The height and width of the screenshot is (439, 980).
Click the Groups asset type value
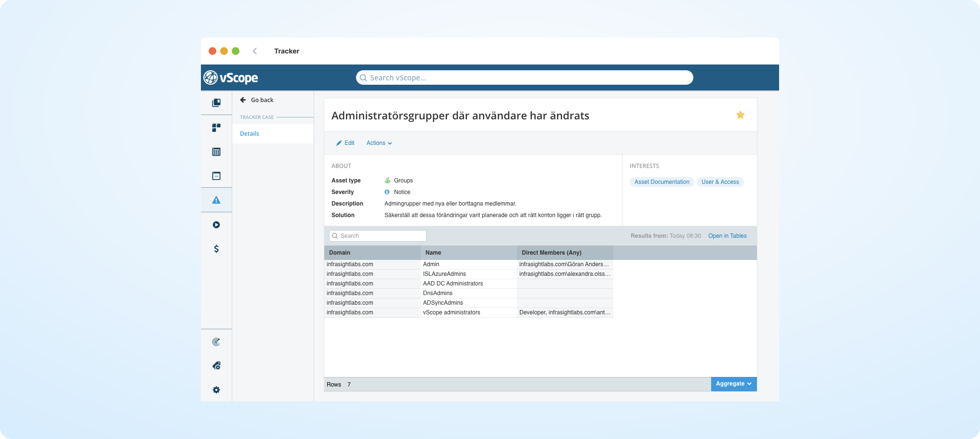(x=403, y=181)
